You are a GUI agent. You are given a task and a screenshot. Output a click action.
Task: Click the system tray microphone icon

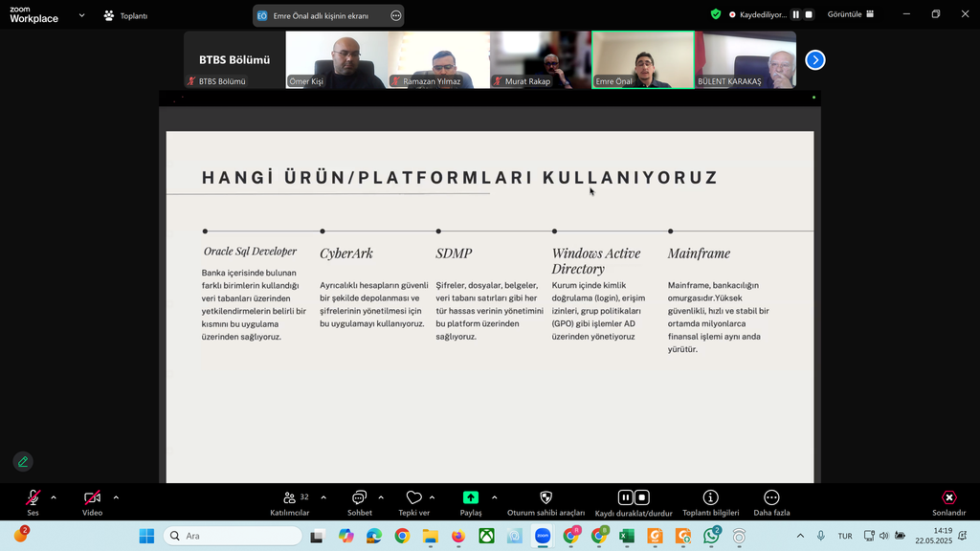click(820, 536)
